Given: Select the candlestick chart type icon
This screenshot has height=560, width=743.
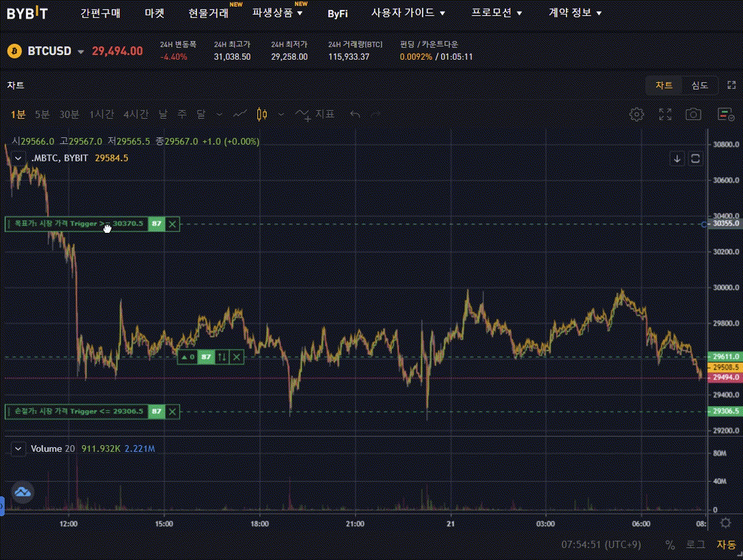Looking at the screenshot, I should click(263, 114).
